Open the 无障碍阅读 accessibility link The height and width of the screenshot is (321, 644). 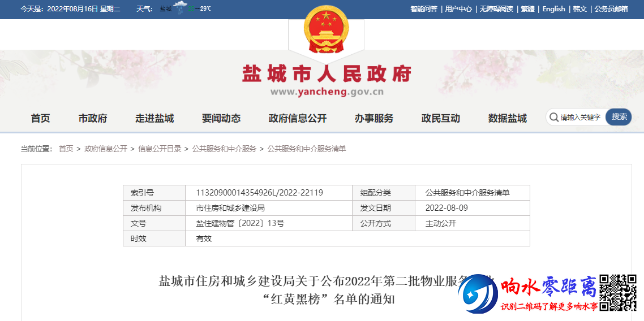click(x=496, y=9)
